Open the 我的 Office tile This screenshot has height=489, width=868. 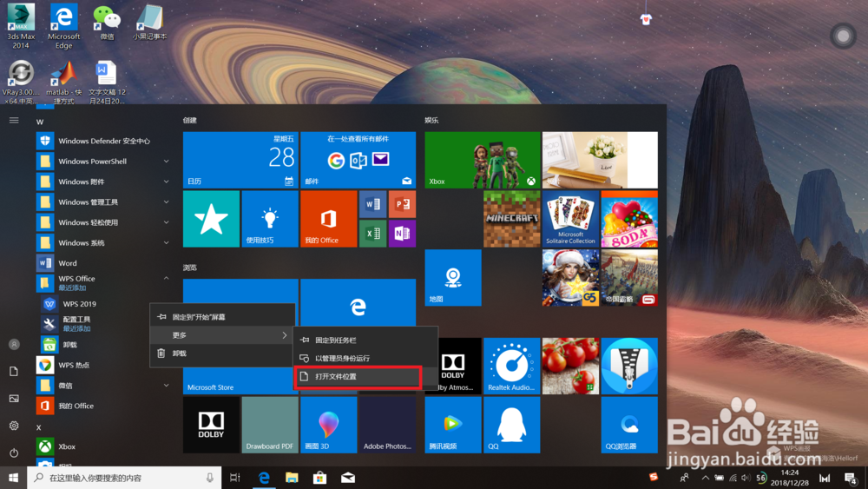[x=328, y=219]
